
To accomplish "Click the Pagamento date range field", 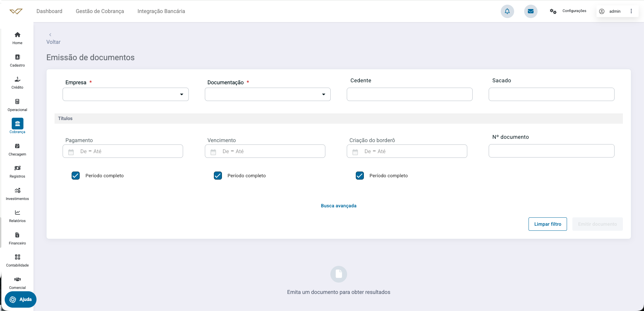I will 123,151.
